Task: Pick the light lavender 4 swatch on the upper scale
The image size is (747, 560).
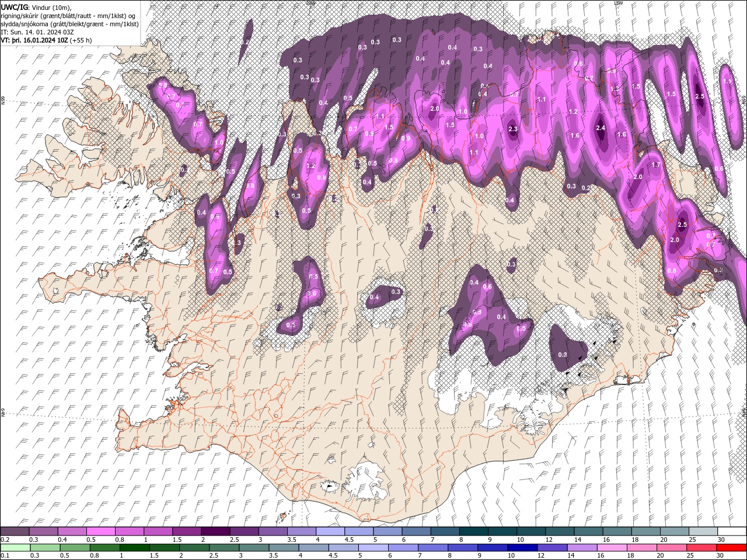Action: click(330, 531)
